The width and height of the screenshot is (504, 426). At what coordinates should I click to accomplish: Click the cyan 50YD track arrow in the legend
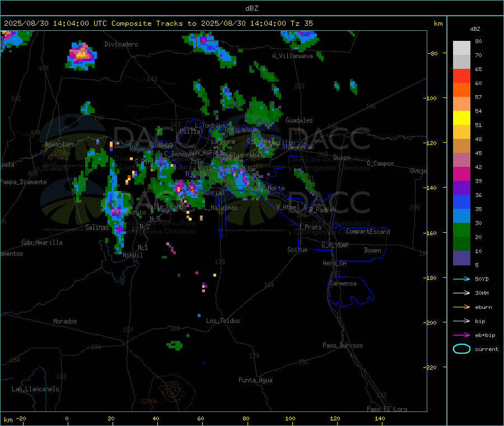pyautogui.click(x=461, y=279)
